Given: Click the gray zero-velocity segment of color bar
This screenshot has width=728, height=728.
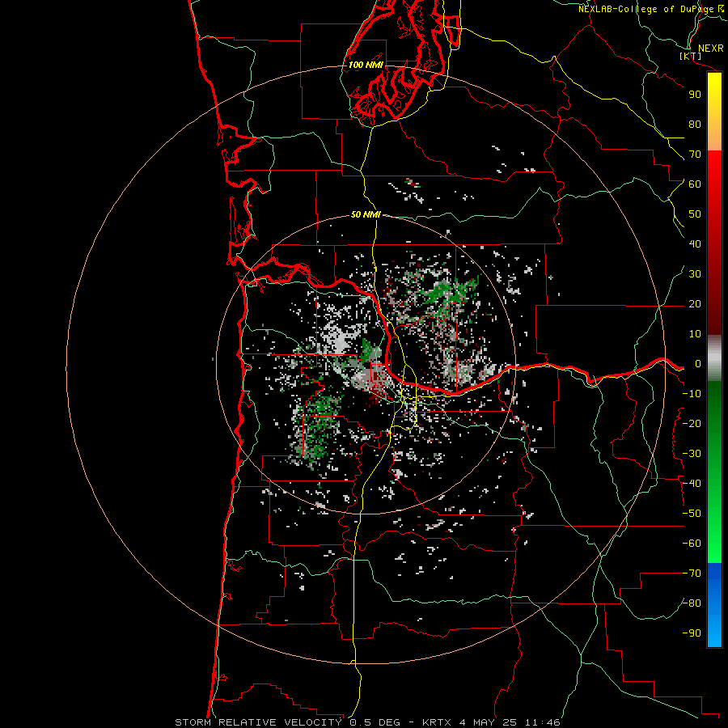Looking at the screenshot, I should (x=714, y=358).
